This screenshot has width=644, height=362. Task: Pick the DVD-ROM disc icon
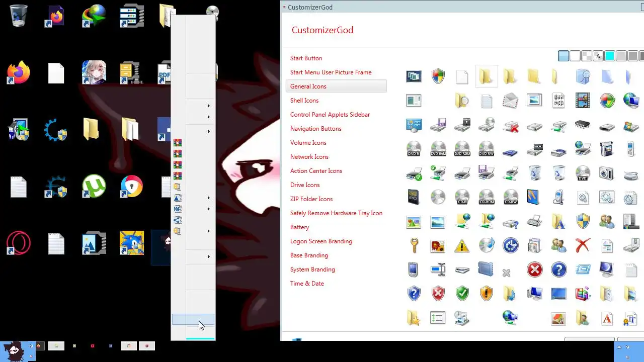462,149
